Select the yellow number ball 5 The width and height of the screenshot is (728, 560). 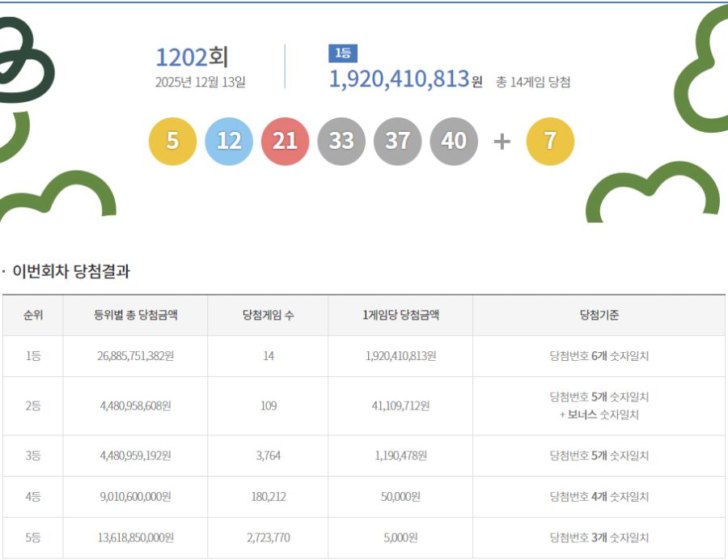[171, 140]
